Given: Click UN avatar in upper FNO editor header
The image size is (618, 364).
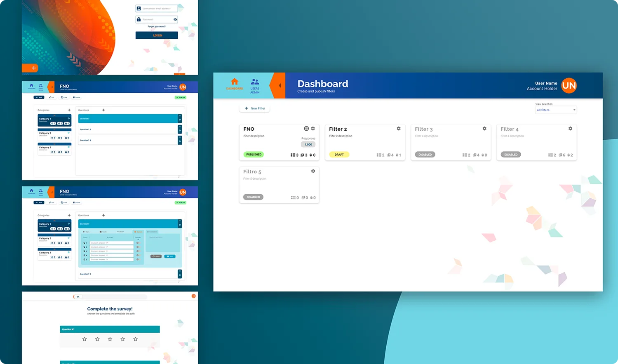Looking at the screenshot, I should coord(183,87).
